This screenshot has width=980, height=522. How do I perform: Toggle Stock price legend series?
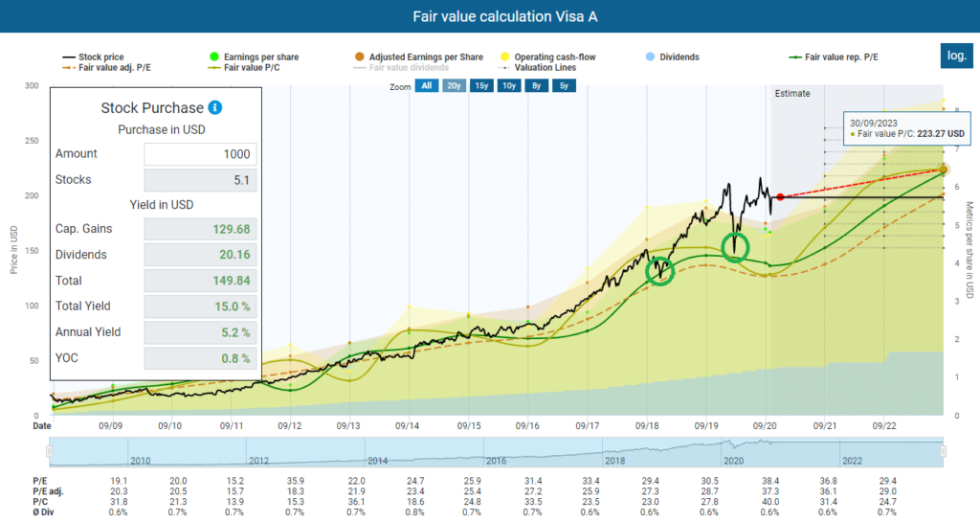point(93,57)
